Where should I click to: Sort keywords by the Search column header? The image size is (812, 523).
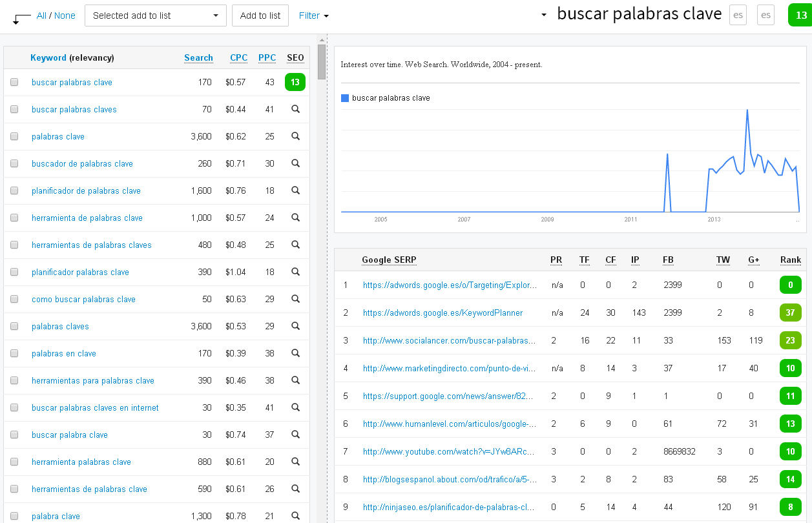coord(198,57)
